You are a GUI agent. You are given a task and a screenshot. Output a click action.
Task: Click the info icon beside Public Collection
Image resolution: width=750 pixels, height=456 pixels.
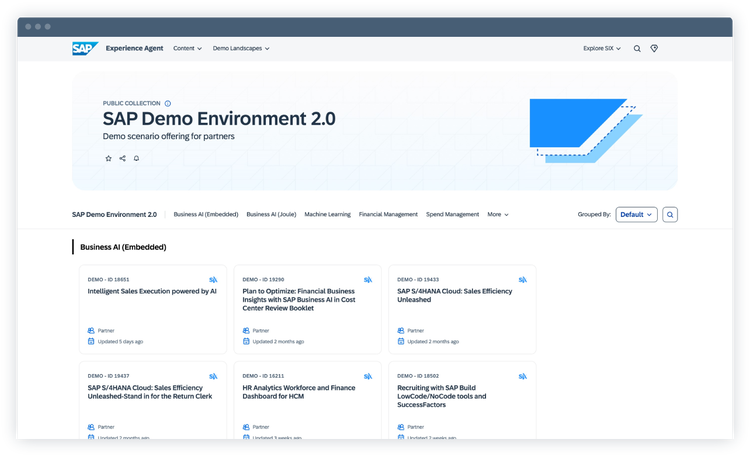168,103
